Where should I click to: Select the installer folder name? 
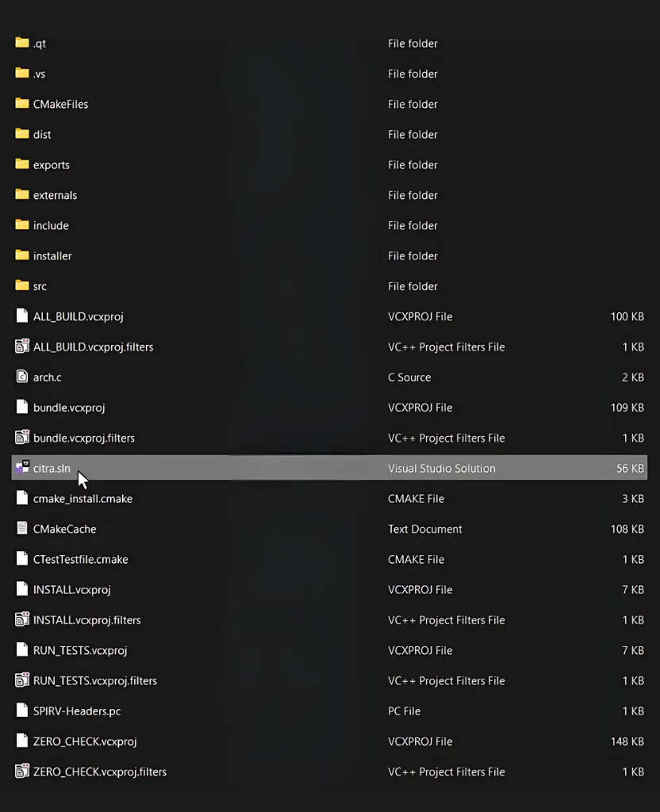[x=52, y=256]
